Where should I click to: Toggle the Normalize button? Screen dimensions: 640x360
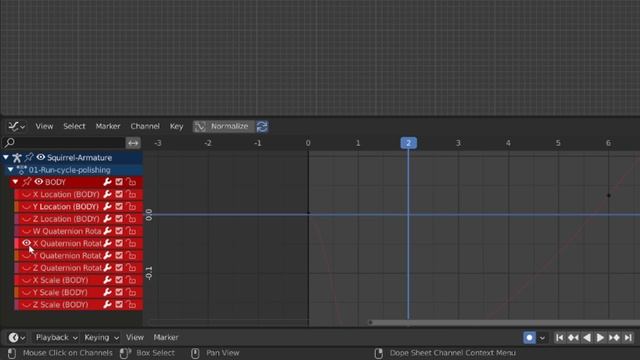[x=223, y=127]
